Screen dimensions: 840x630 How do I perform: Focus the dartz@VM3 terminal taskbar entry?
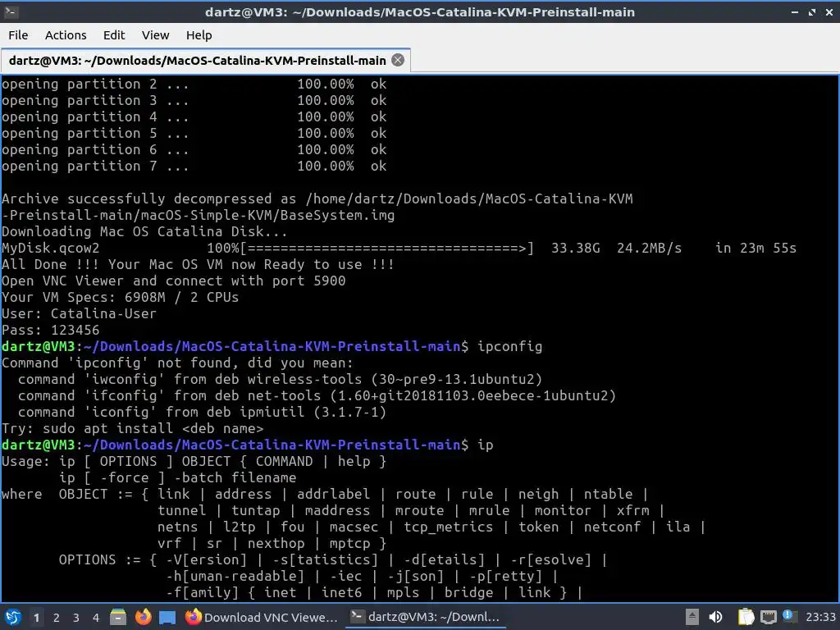[x=425, y=617]
